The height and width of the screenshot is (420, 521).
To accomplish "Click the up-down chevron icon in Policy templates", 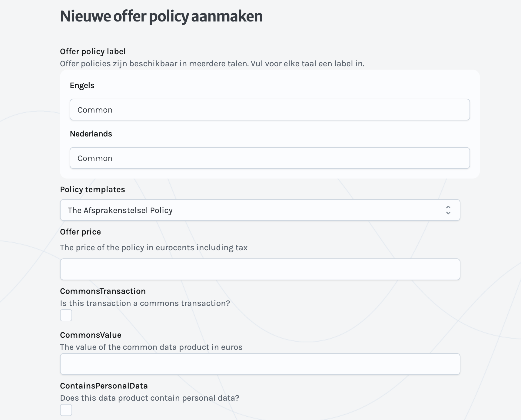I will (448, 210).
